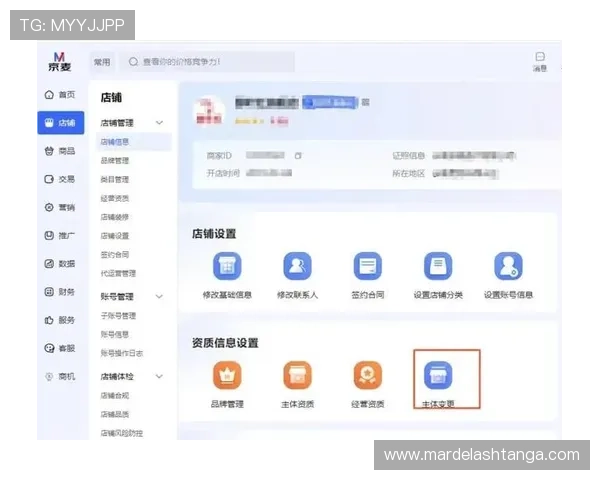The image size is (600, 480).
Task: Click the shop avatar thumbnail
Action: coord(209,111)
